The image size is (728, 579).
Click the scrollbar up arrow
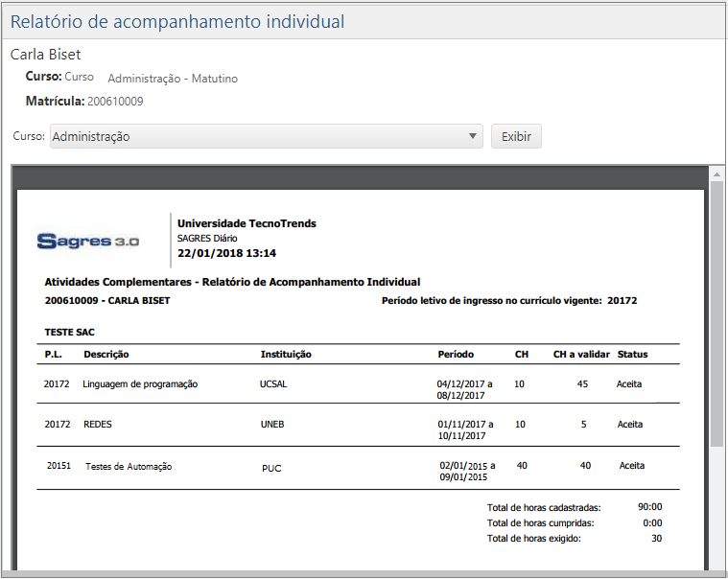[x=716, y=174]
